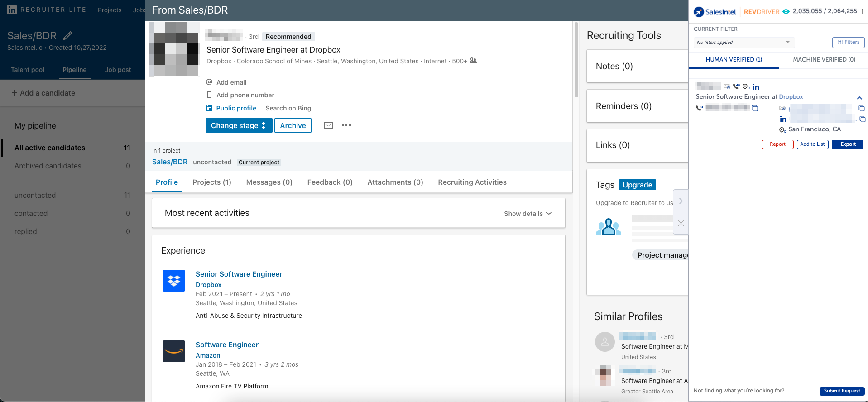Click the HQ phone icon beside contact name
868x402 pixels.
click(x=736, y=86)
